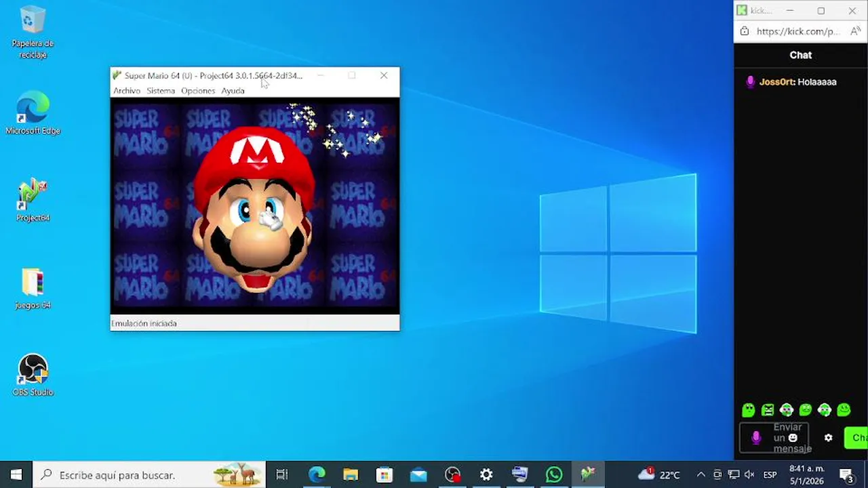Click the network tray icon

tap(733, 474)
